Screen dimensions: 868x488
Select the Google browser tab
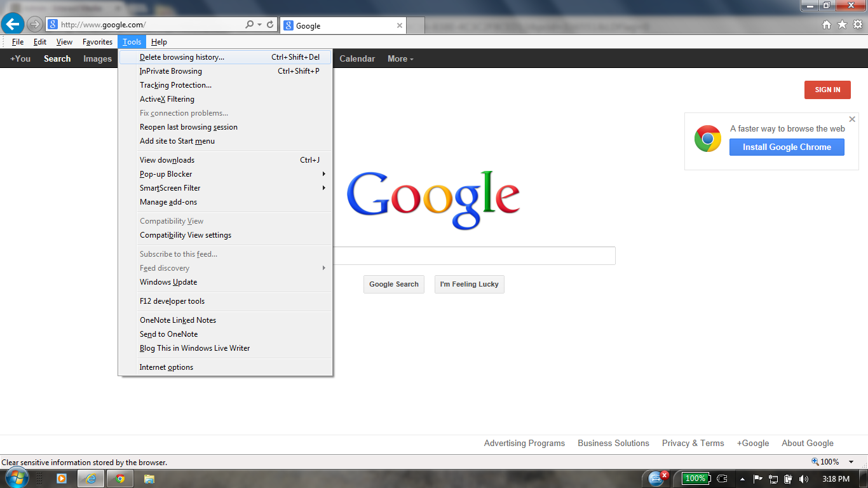coord(342,25)
